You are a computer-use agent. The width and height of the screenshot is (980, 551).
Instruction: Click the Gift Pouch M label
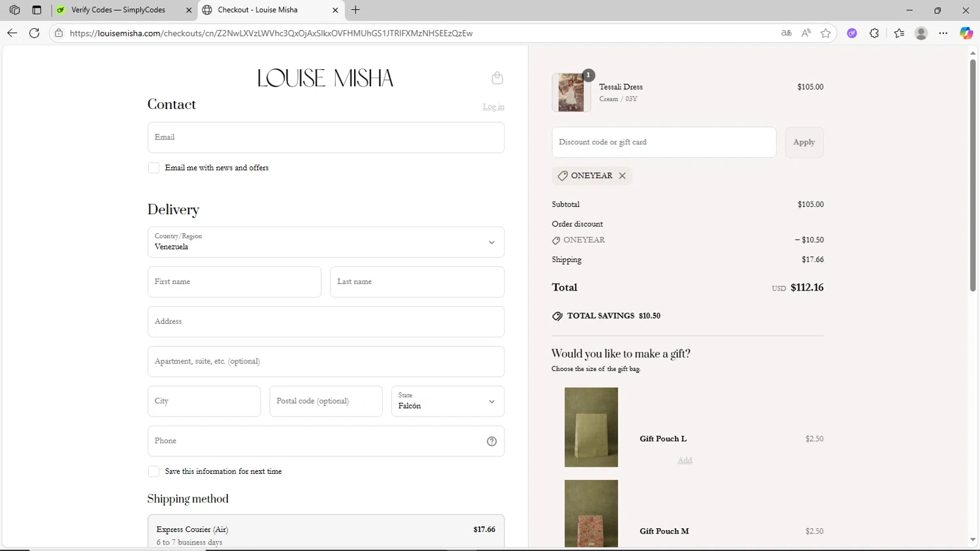click(x=664, y=531)
